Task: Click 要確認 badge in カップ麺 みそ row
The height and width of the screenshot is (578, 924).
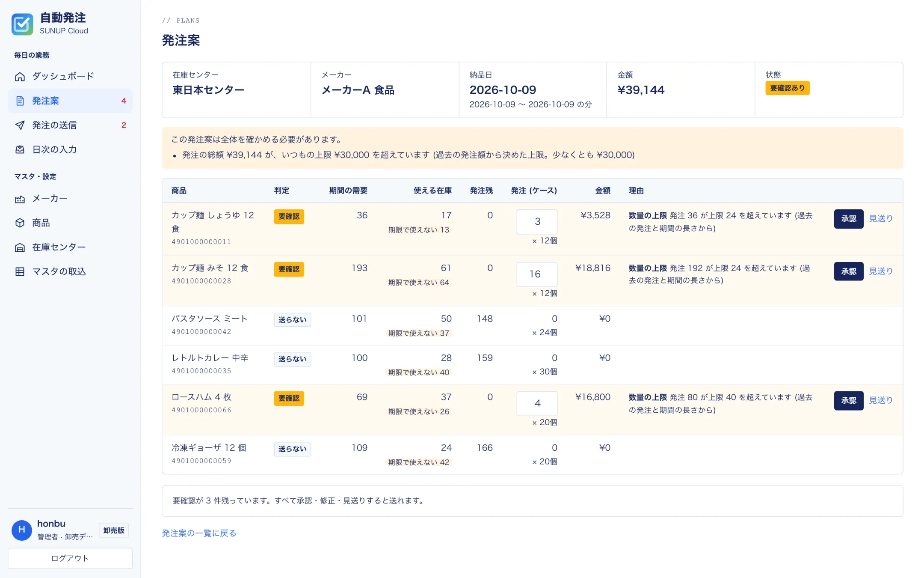Action: tap(289, 269)
